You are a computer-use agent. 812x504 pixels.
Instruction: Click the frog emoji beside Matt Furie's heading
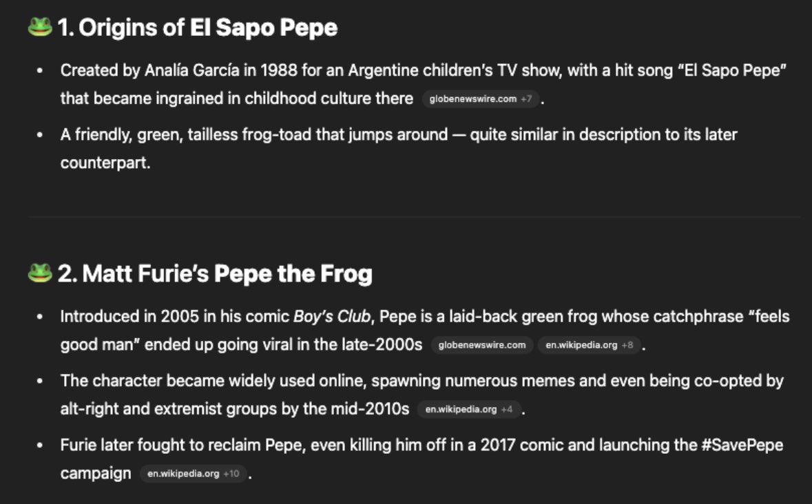point(40,273)
